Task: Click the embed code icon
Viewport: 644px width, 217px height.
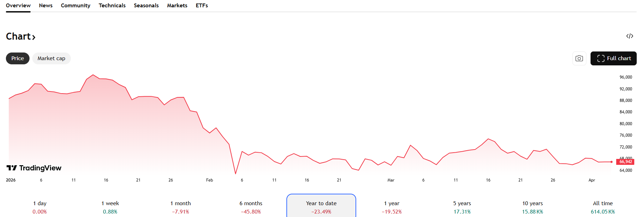Action: click(x=629, y=36)
